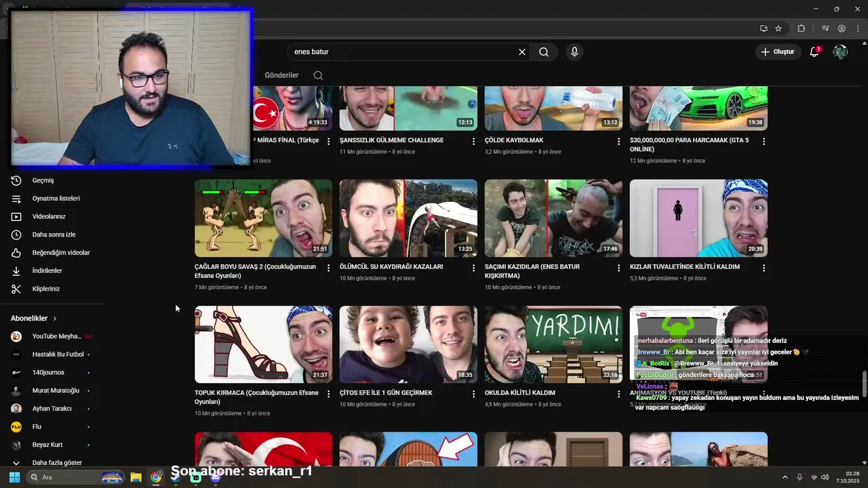Screen dimensions: 868x488
Task: Click the magnifier search button
Action: 544,52
